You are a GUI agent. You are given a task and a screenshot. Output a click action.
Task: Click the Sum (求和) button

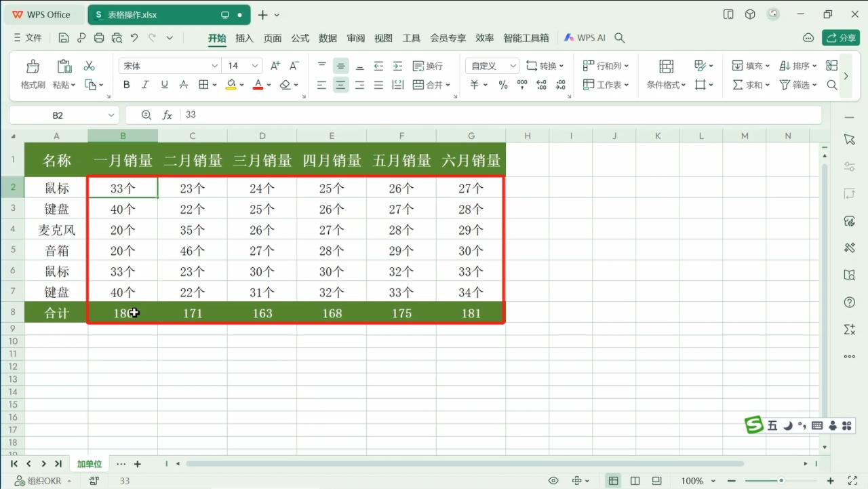(x=751, y=85)
